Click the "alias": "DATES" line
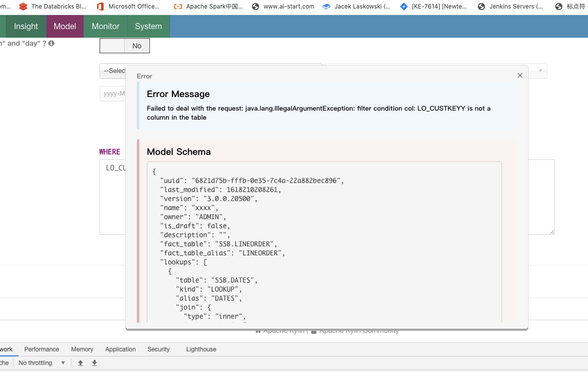 tap(209, 298)
